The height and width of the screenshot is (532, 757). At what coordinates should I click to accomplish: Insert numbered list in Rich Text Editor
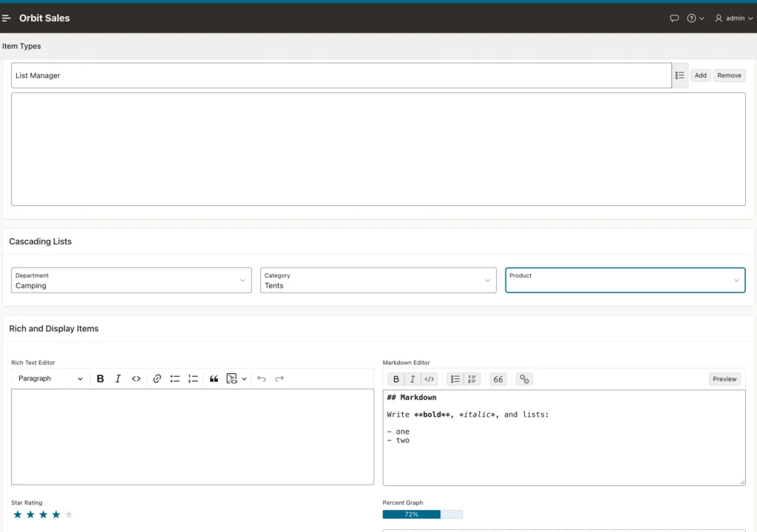click(x=193, y=378)
